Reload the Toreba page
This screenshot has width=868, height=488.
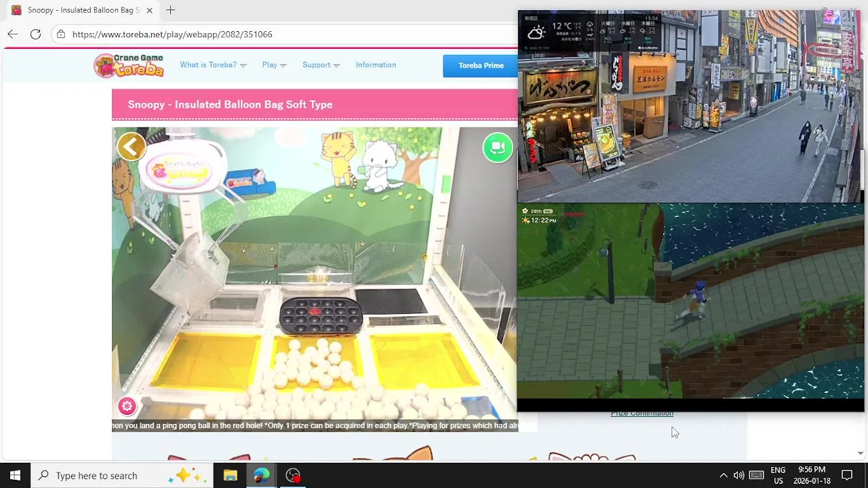[x=35, y=34]
